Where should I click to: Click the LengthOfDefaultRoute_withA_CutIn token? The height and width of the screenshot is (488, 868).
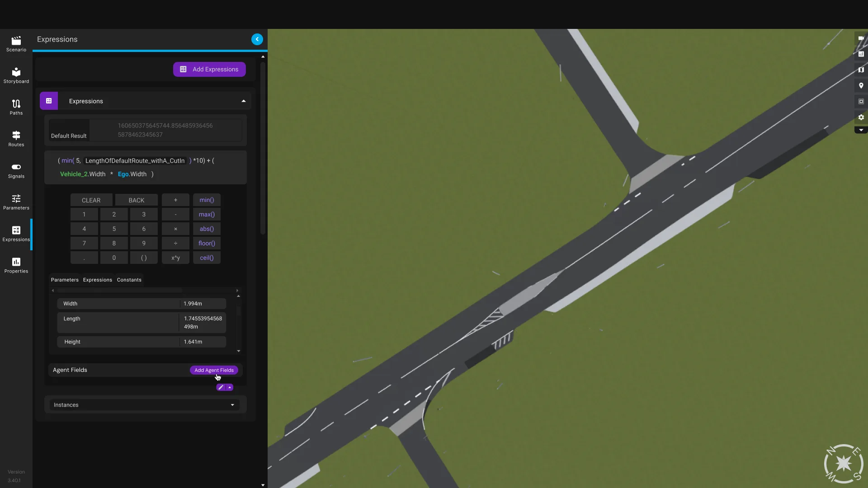135,161
